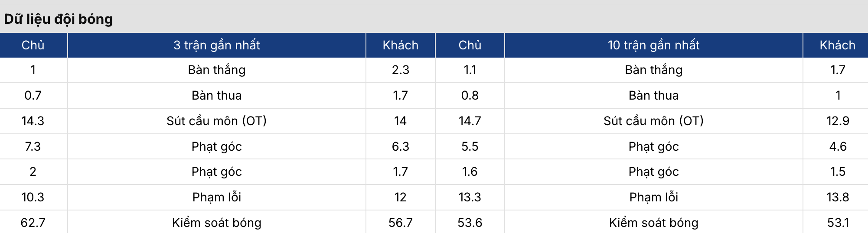Click the 'Dữ liệu đội bóng' section heading
868x233 pixels.
(59, 19)
